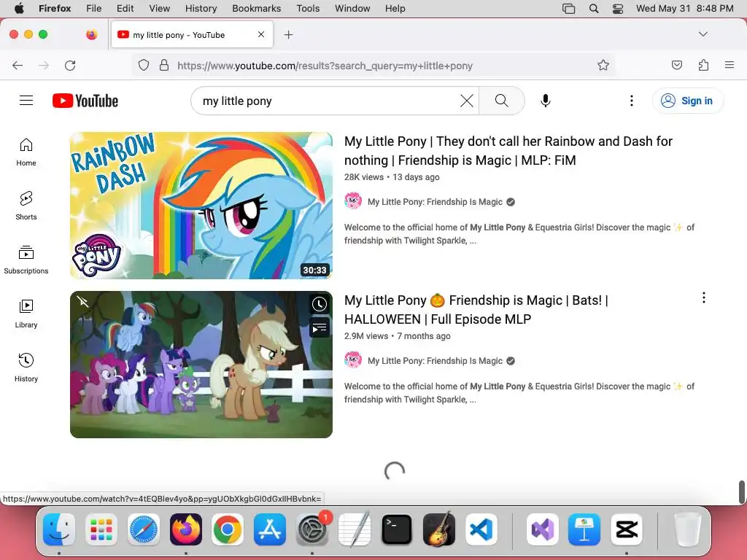The height and width of the screenshot is (560, 747).
Task: Open Visual Studio Code from dock
Action: click(481, 529)
